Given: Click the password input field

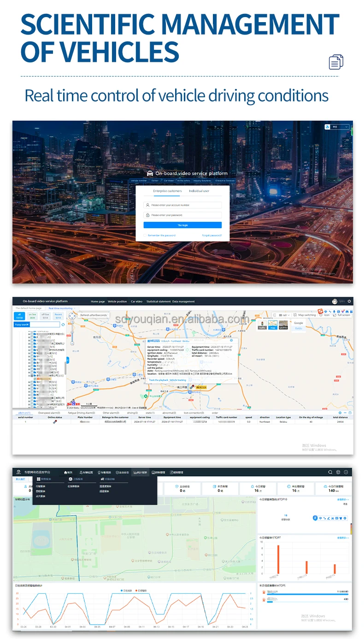Looking at the screenshot, I should point(182,215).
